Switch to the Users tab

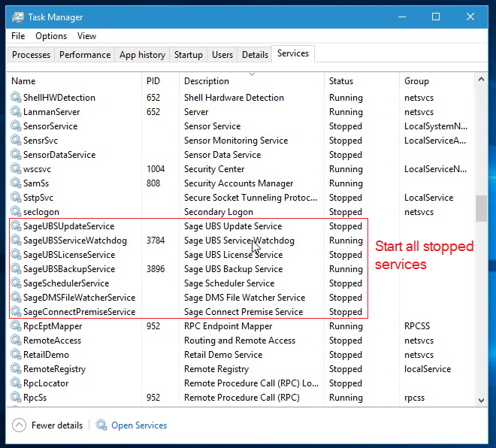[x=222, y=55]
